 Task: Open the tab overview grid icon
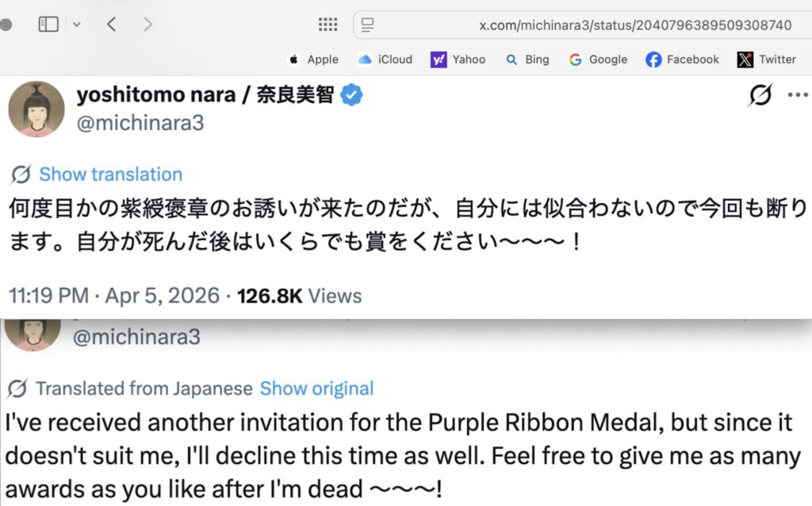pyautogui.click(x=327, y=24)
